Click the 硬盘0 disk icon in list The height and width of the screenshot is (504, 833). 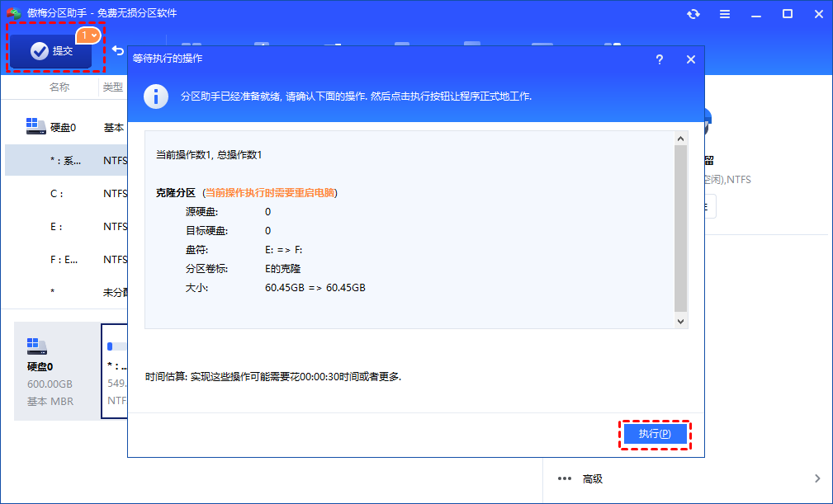point(36,127)
